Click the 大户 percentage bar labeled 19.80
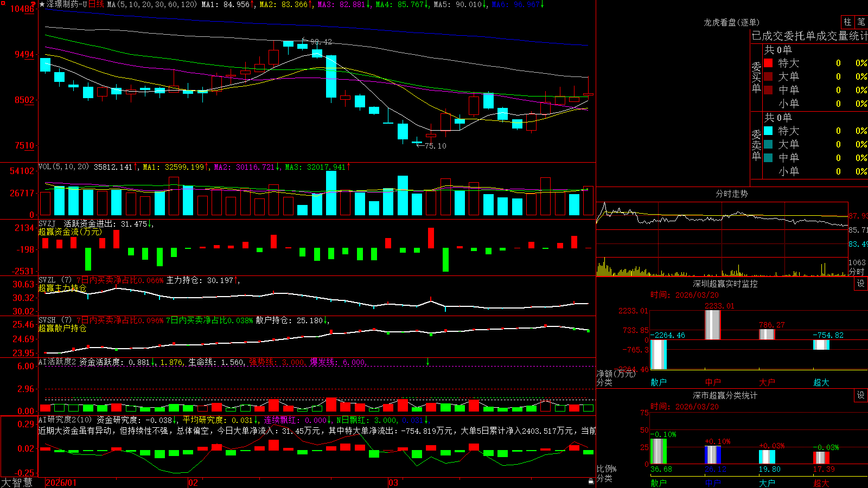 point(767,457)
